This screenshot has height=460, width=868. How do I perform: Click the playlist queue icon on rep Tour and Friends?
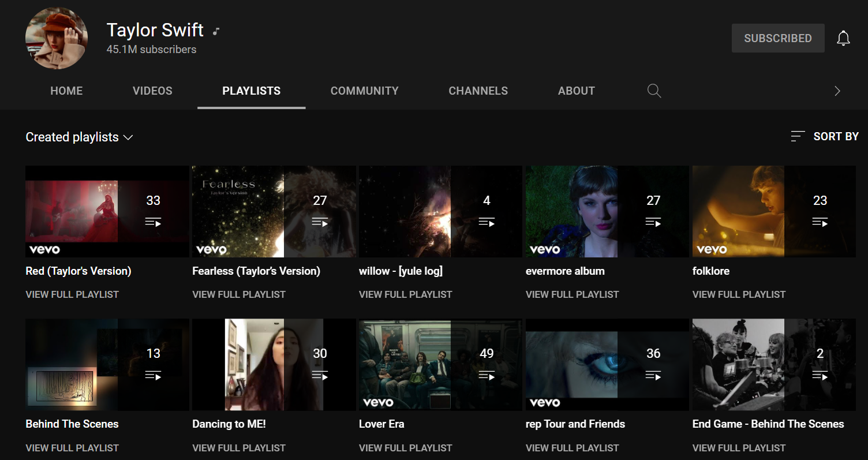pos(653,375)
